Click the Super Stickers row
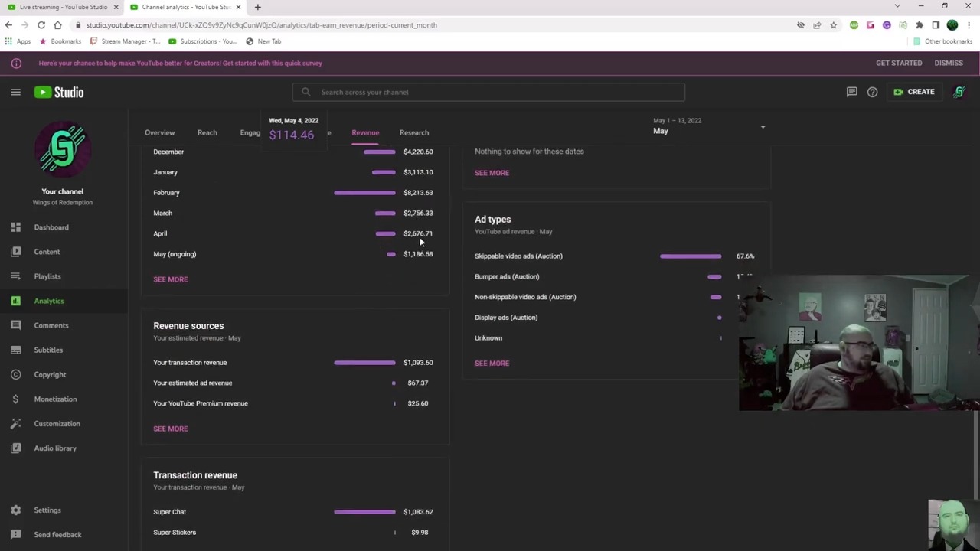Image resolution: width=980 pixels, height=551 pixels. coord(293,533)
